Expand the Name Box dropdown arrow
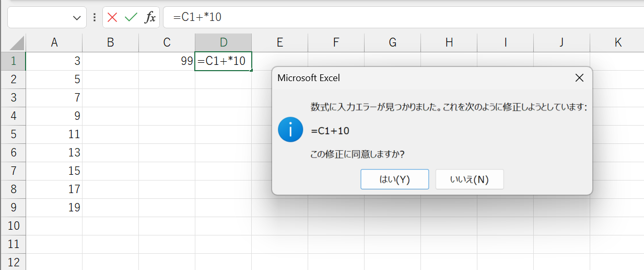This screenshot has height=270, width=644. [77, 18]
